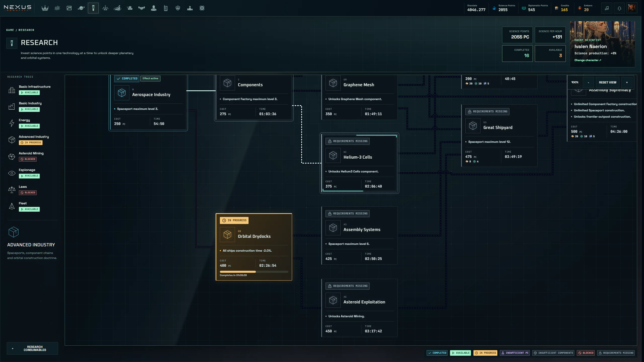Screen dimensions: 644x362
Task: Open the line chart icon in top navigation
Action: (x=69, y=8)
